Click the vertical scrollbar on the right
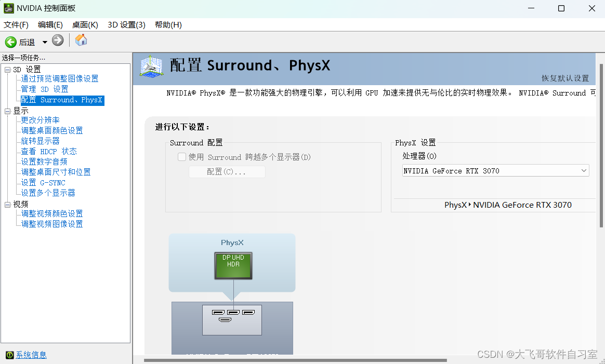 tap(601, 146)
